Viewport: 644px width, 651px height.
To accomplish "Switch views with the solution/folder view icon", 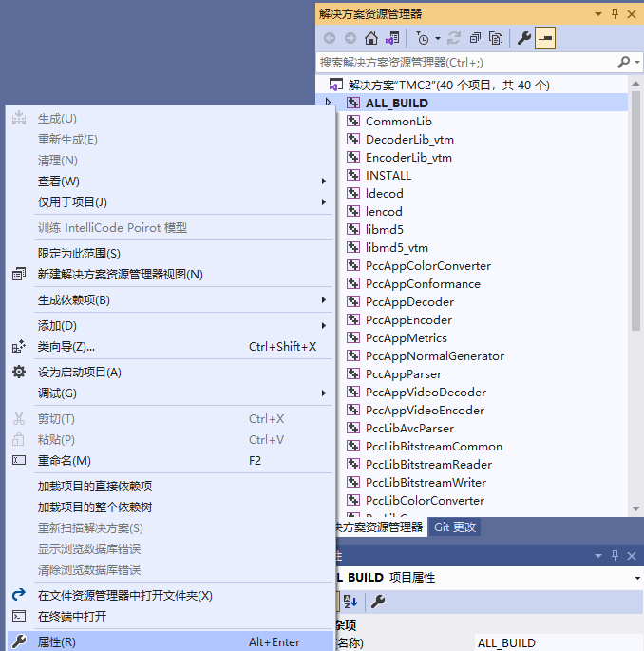I will pos(392,38).
